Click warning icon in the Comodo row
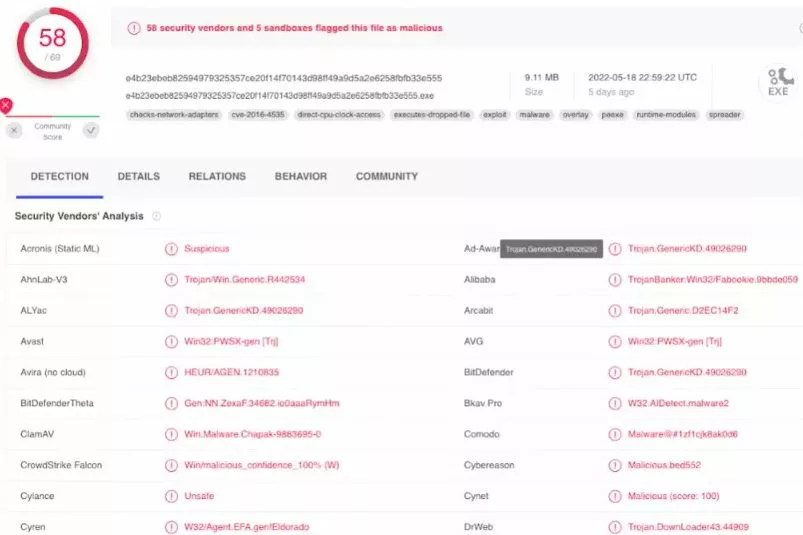This screenshot has height=535, width=803. pos(615,435)
